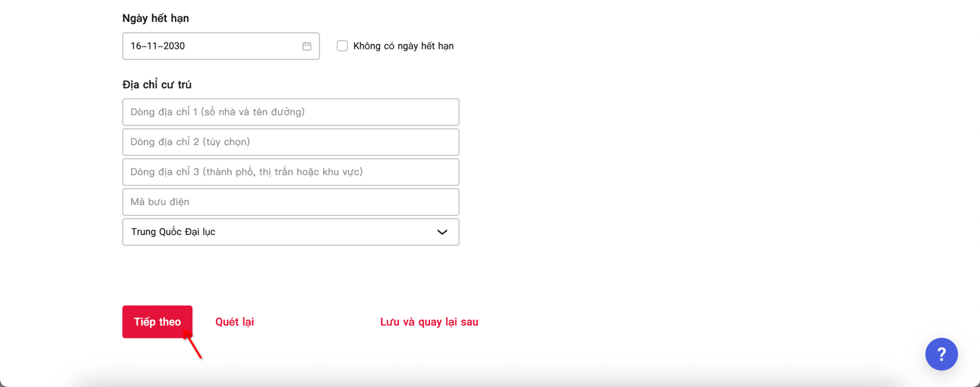Focus the "Mã bưu điện" postal code field
The height and width of the screenshot is (387, 980).
point(290,202)
